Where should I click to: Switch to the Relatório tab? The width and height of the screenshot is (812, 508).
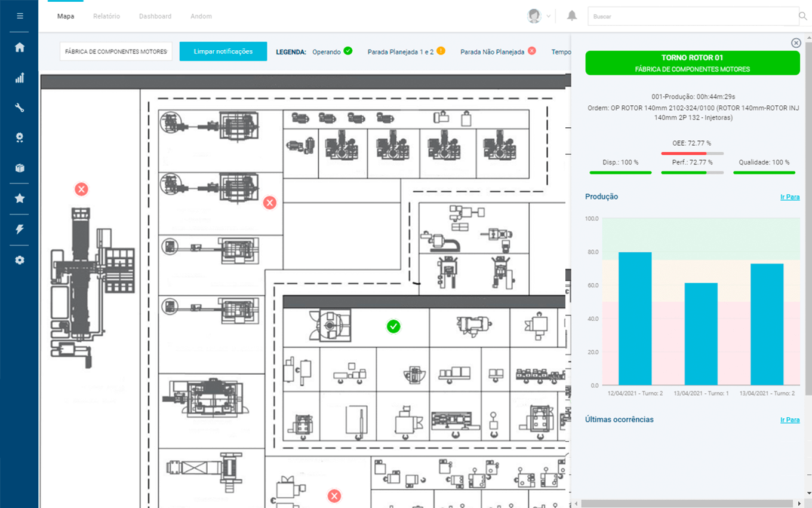click(x=106, y=16)
